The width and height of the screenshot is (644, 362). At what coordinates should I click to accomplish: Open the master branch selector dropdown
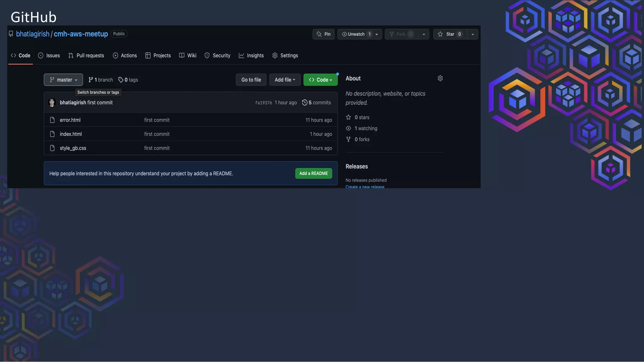[63, 80]
